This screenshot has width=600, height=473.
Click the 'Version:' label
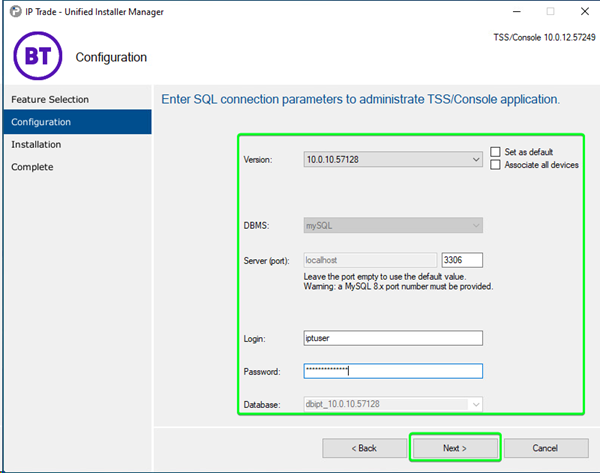tap(258, 160)
